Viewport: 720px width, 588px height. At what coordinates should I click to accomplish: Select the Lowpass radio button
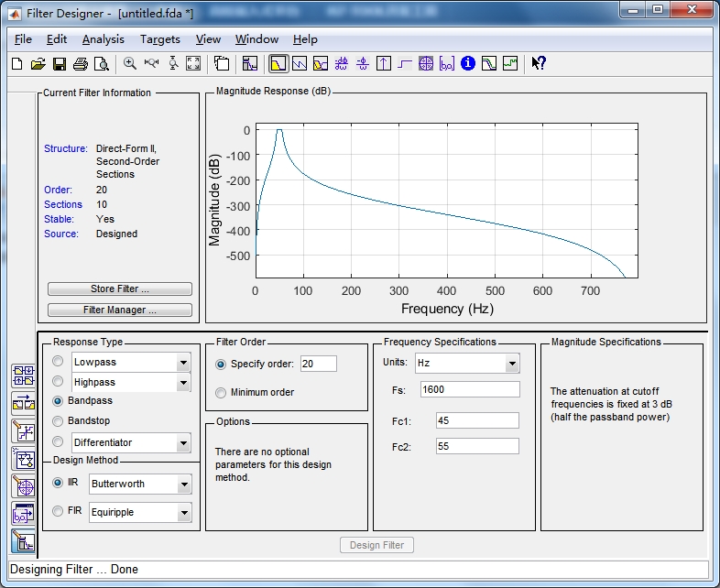(x=58, y=361)
